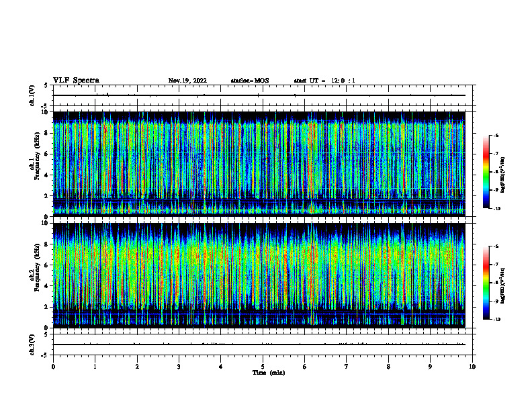This screenshot has width=532, height=411.
Task: Click the ch.3 voltage waveform trace
Action: [x=259, y=345]
